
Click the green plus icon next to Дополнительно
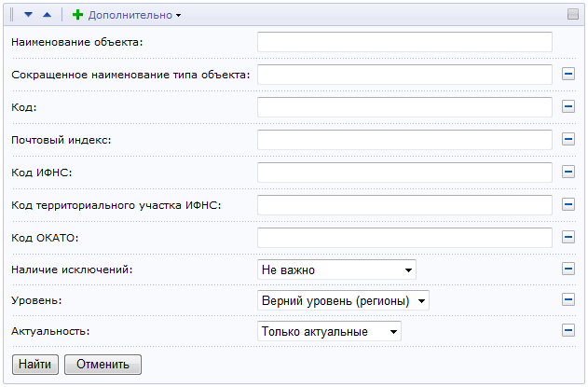(77, 15)
